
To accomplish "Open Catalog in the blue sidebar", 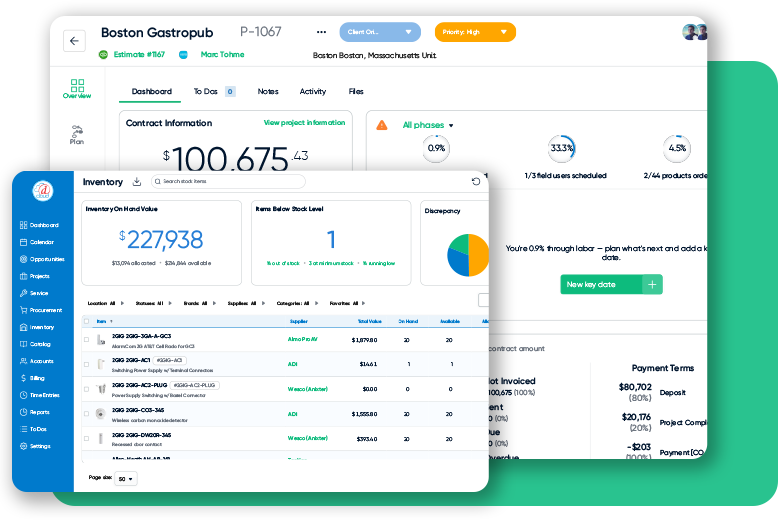I will [35, 344].
